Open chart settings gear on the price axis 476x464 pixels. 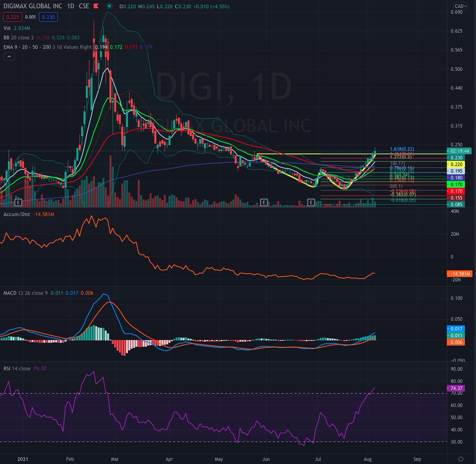tap(460, 458)
